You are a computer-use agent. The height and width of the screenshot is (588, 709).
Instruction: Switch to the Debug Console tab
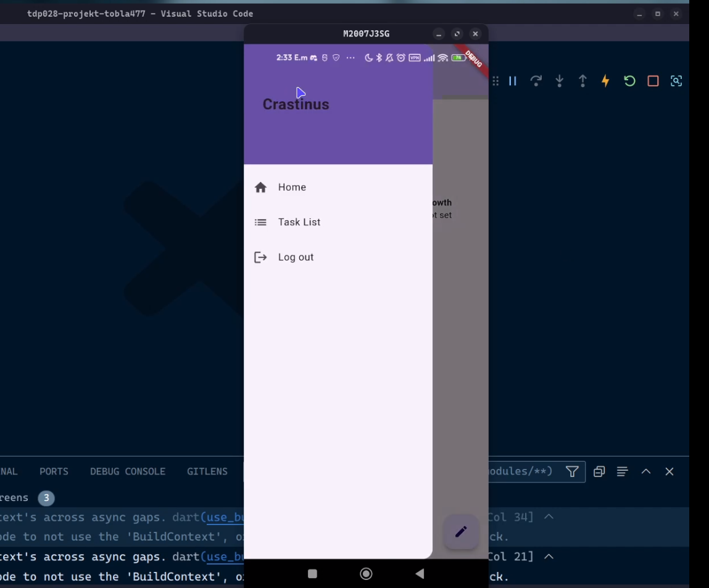coord(128,471)
